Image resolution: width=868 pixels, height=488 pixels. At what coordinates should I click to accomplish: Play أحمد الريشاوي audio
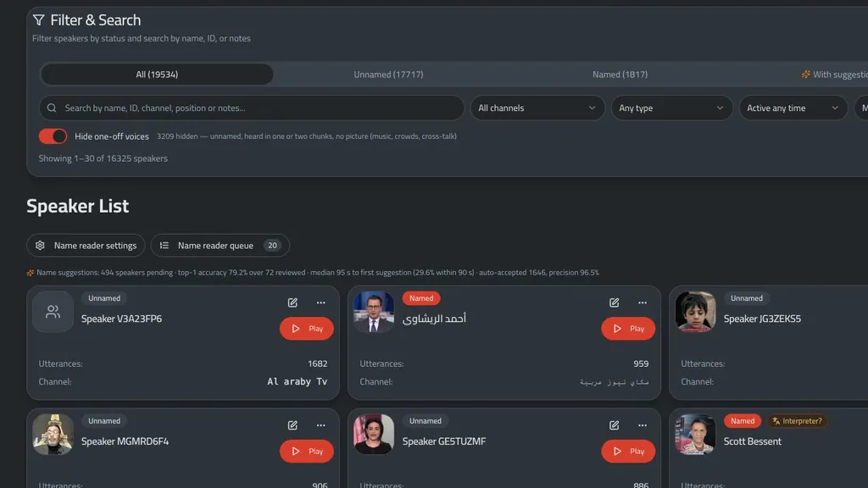pos(628,329)
